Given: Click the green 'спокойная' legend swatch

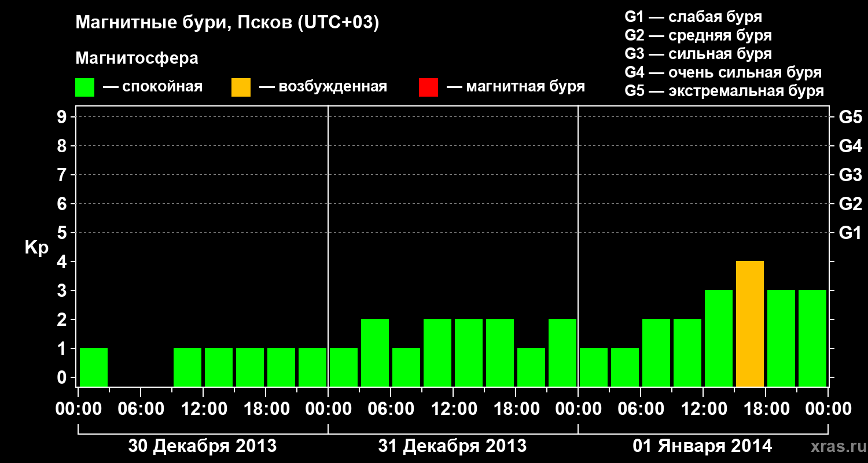Looking at the screenshot, I should [84, 87].
